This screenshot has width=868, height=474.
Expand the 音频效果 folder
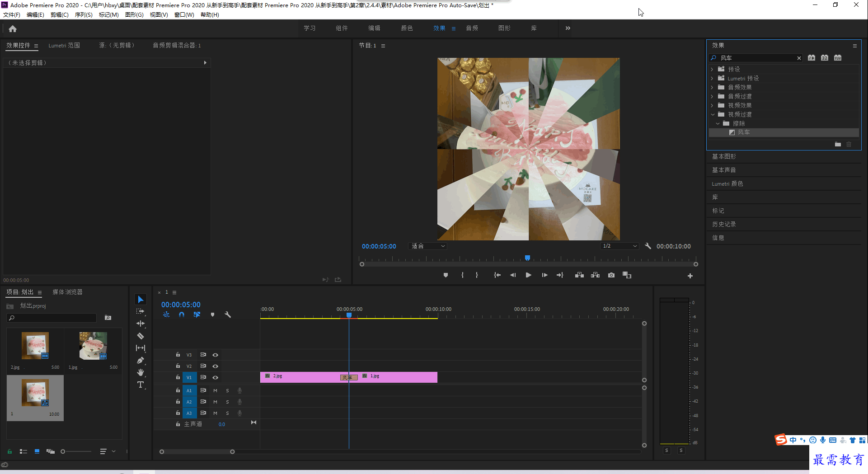712,87
